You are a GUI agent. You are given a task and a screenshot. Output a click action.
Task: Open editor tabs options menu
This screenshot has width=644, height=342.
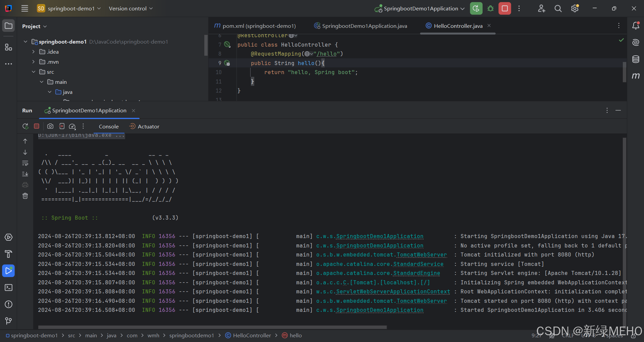[619, 25]
